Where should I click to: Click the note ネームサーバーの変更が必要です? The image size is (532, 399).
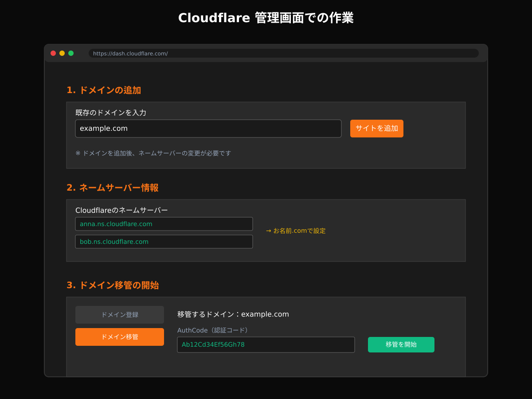point(185,153)
